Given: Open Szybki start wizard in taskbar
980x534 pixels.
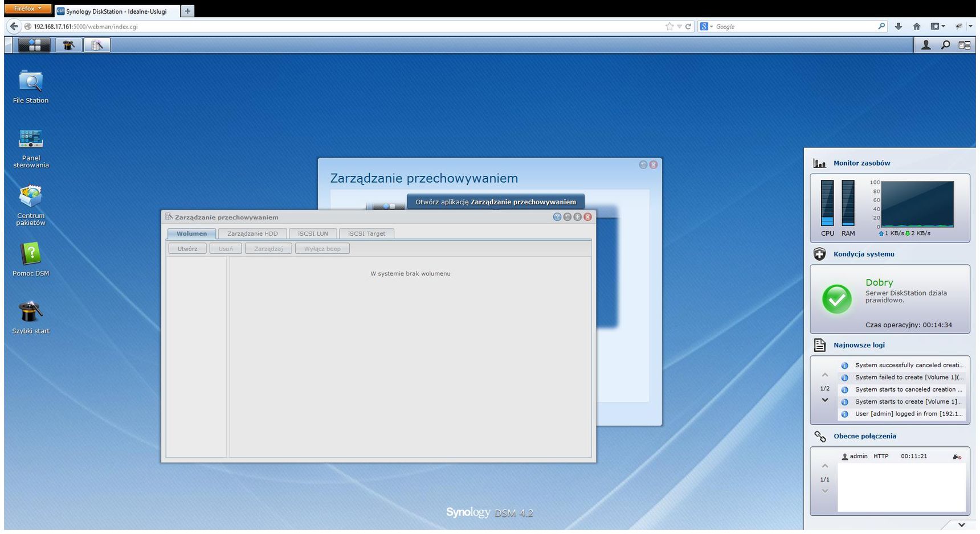Looking at the screenshot, I should click(x=68, y=45).
